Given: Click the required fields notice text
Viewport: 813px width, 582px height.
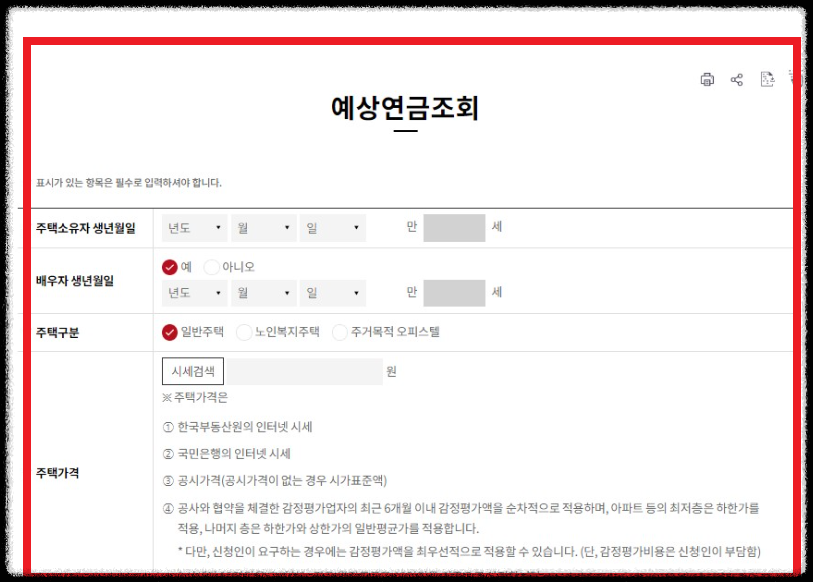Looking at the screenshot, I should click(129, 183).
